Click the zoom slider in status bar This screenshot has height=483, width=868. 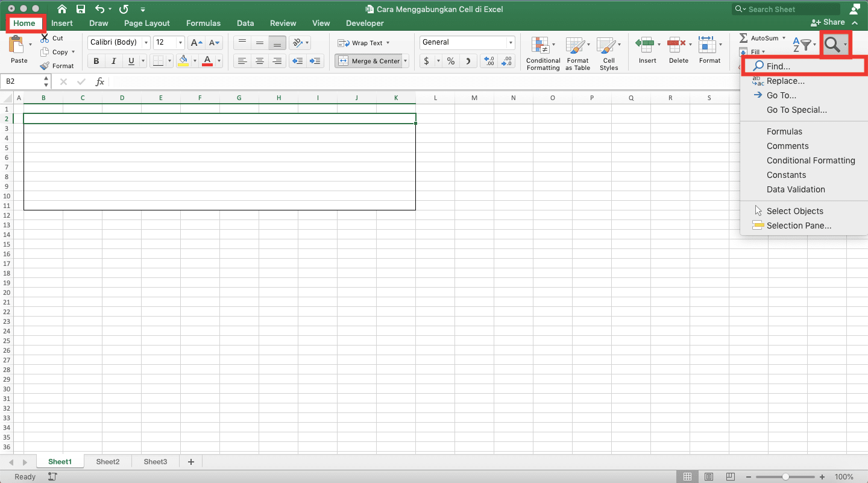point(785,477)
